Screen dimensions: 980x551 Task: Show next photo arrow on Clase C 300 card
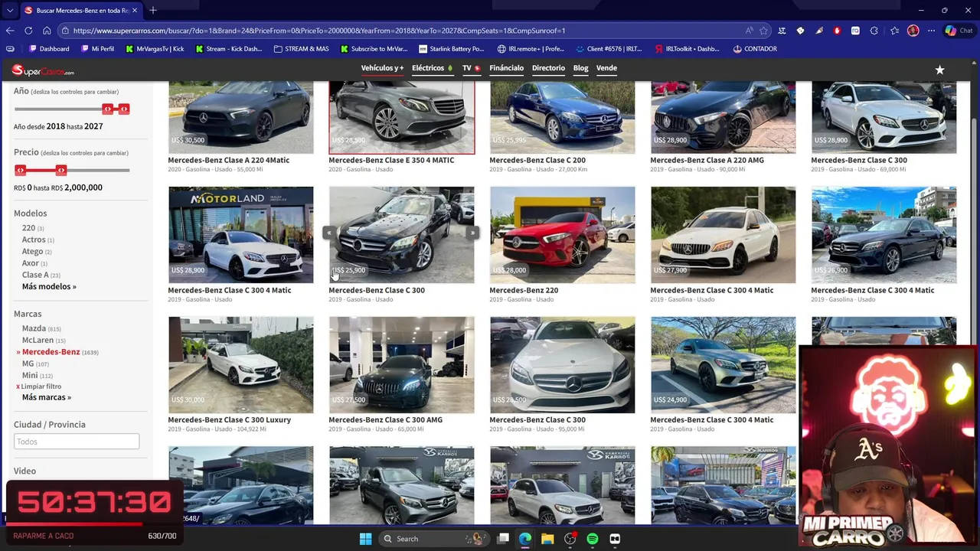point(472,233)
